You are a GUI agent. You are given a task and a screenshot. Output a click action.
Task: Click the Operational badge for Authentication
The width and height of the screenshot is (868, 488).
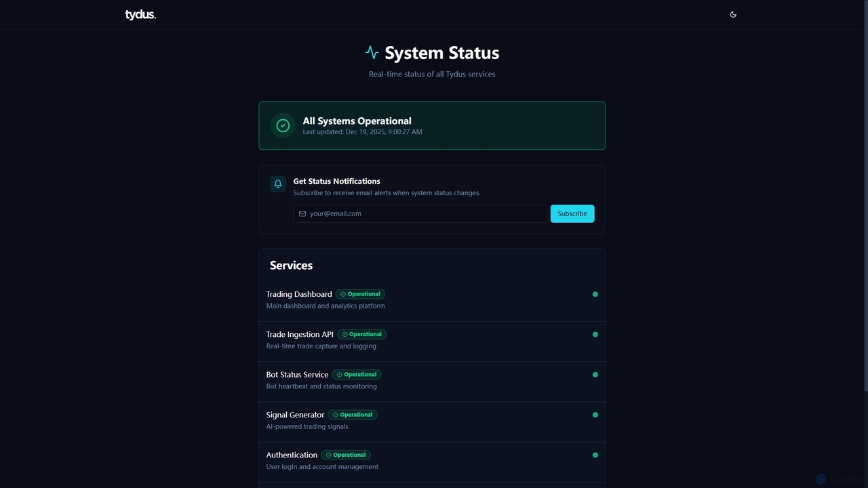tap(346, 455)
